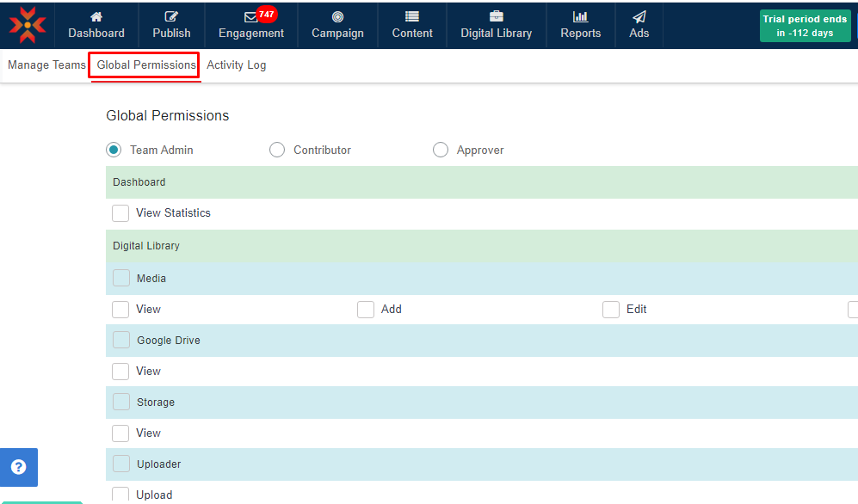Select the Contributor radio button
The height and width of the screenshot is (504, 858).
[277, 150]
